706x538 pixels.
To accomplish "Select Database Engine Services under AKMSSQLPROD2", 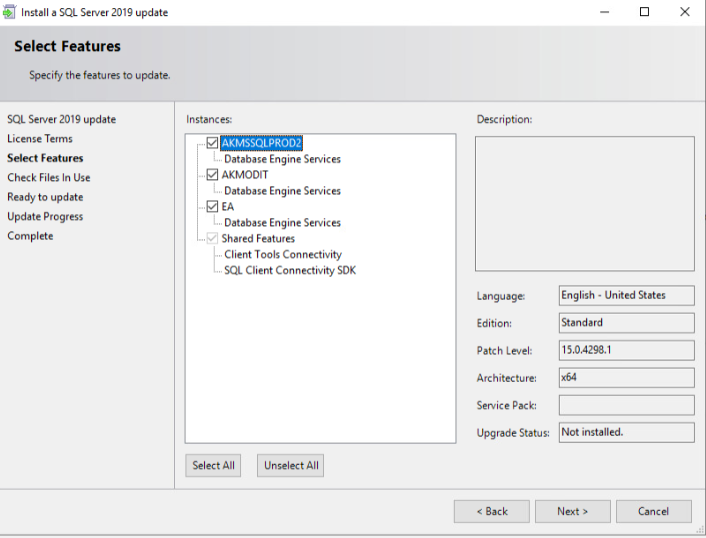I will click(x=282, y=159).
